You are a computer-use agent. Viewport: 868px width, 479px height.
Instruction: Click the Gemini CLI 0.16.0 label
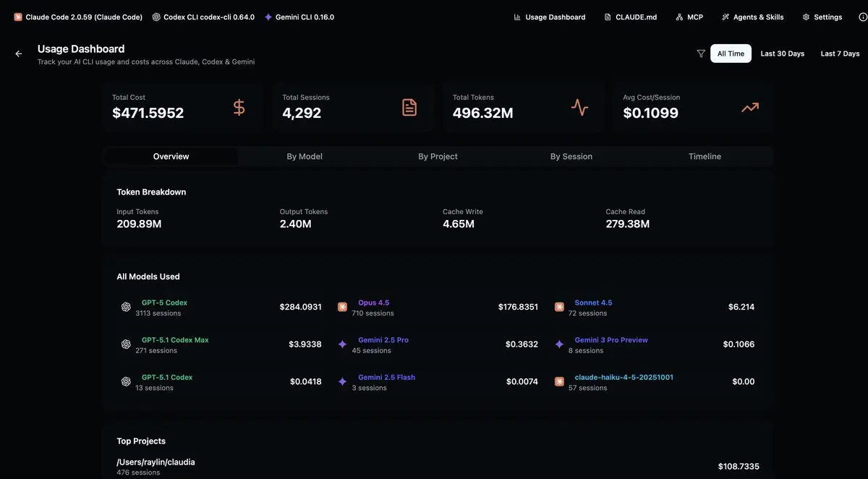tap(305, 17)
